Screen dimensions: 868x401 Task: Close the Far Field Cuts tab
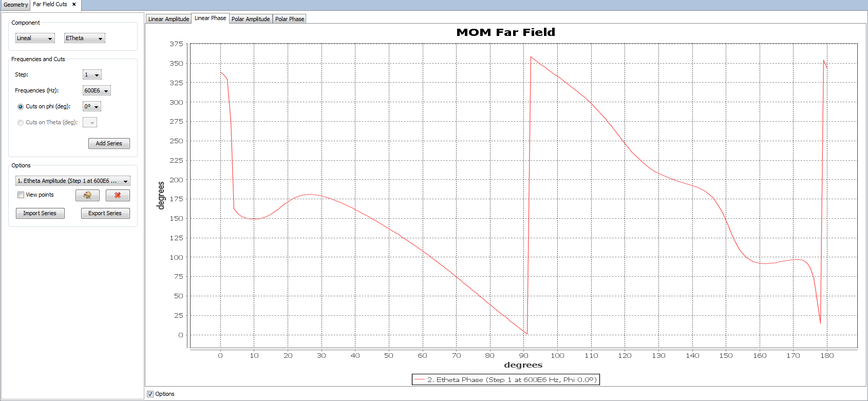(x=74, y=4)
